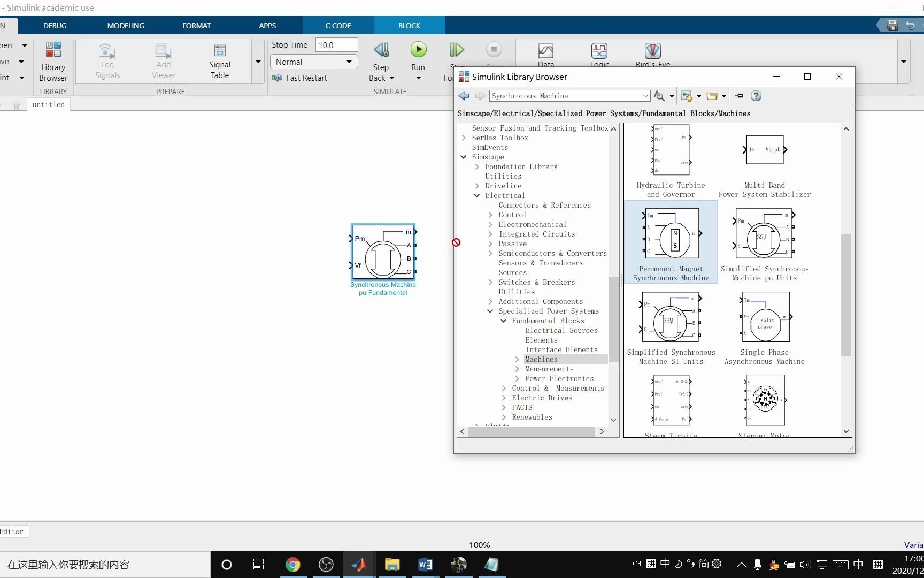Open the library search history dropdown
The image size is (924, 578).
[645, 96]
